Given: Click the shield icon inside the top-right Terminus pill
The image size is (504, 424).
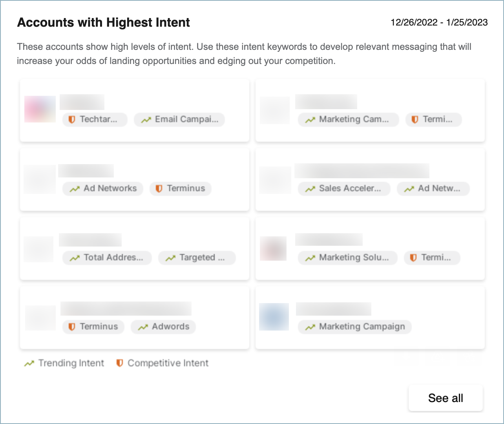Looking at the screenshot, I should 414,120.
